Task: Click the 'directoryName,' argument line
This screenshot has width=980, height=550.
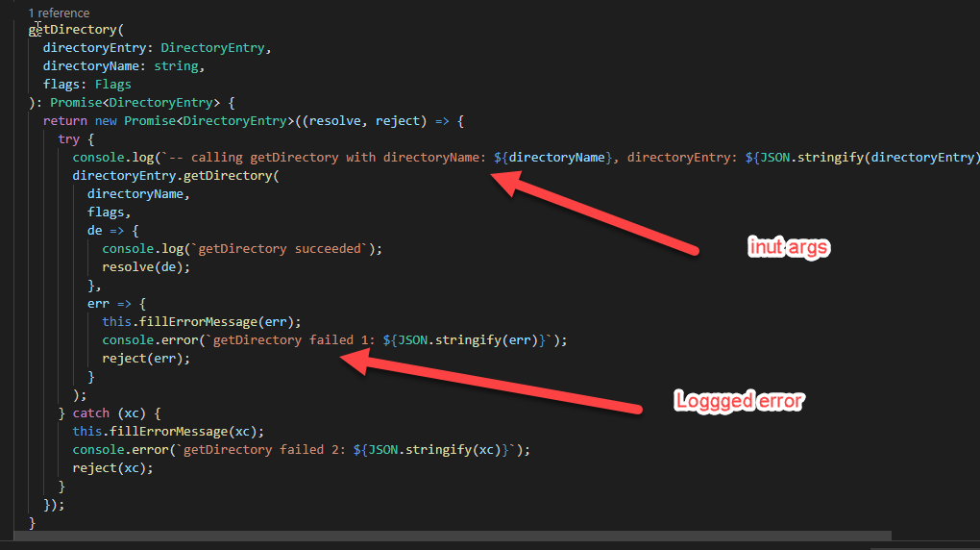Action: [138, 194]
